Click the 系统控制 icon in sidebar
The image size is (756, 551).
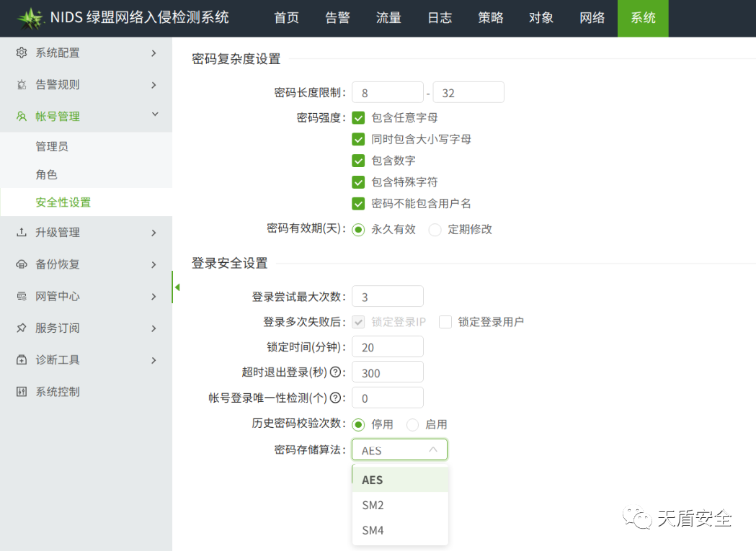pos(22,392)
